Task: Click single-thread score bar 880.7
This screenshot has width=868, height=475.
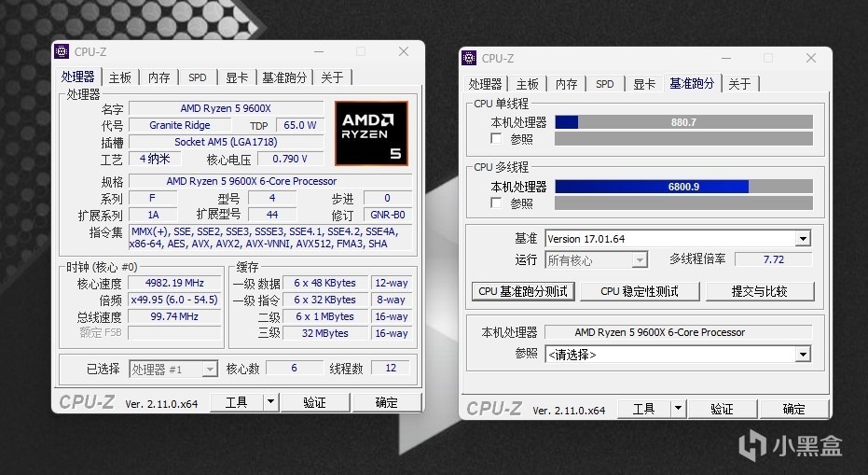Action: pyautogui.click(x=683, y=122)
